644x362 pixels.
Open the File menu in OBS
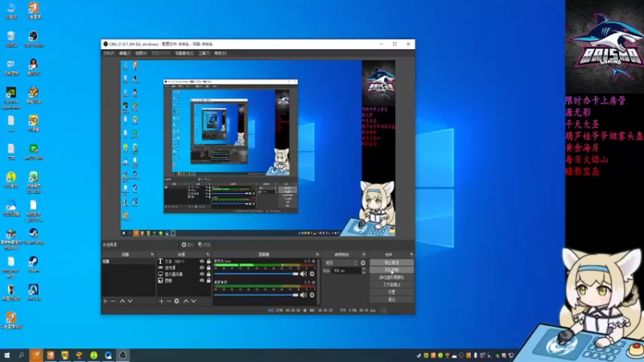(109, 53)
